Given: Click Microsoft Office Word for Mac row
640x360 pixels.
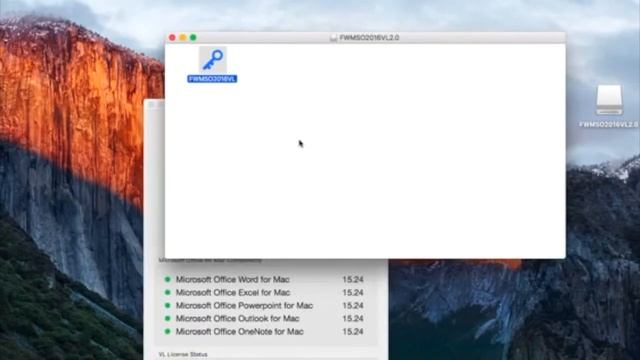Looking at the screenshot, I should pyautogui.click(x=264, y=280).
